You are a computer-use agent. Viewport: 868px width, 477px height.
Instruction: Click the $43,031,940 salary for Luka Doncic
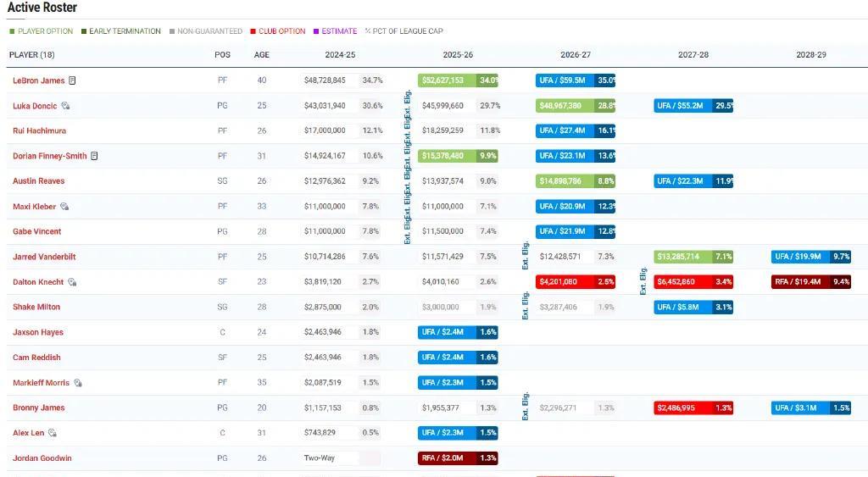(325, 106)
